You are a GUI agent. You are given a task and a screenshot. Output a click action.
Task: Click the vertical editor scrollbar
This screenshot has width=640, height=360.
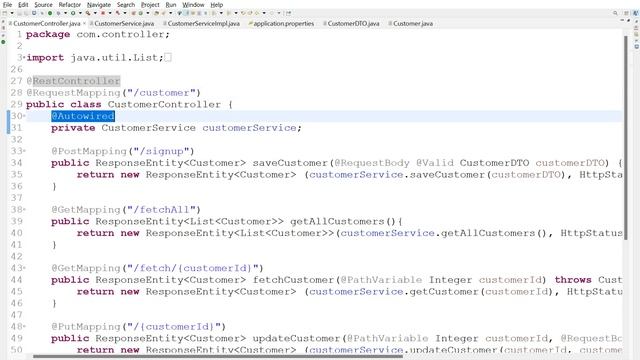[x=626, y=138]
